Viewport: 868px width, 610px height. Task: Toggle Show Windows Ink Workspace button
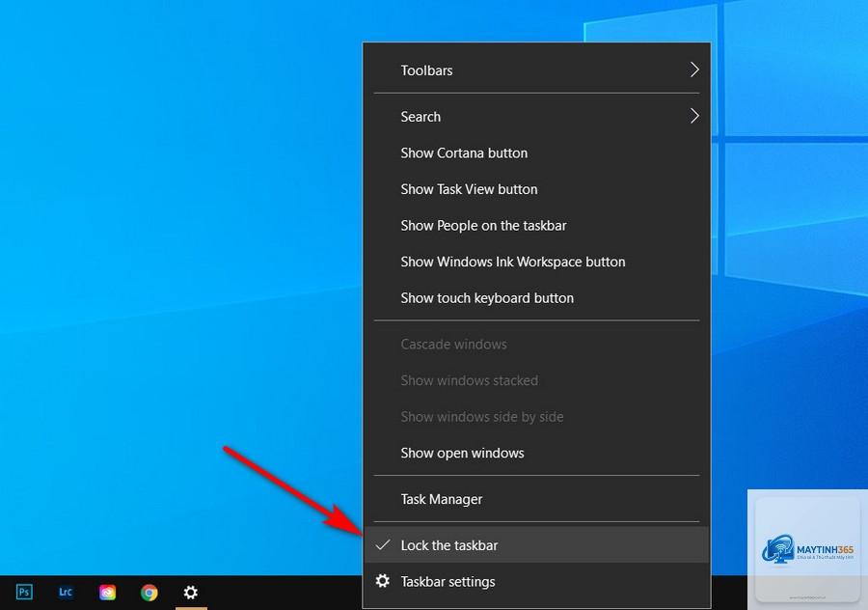click(536, 262)
